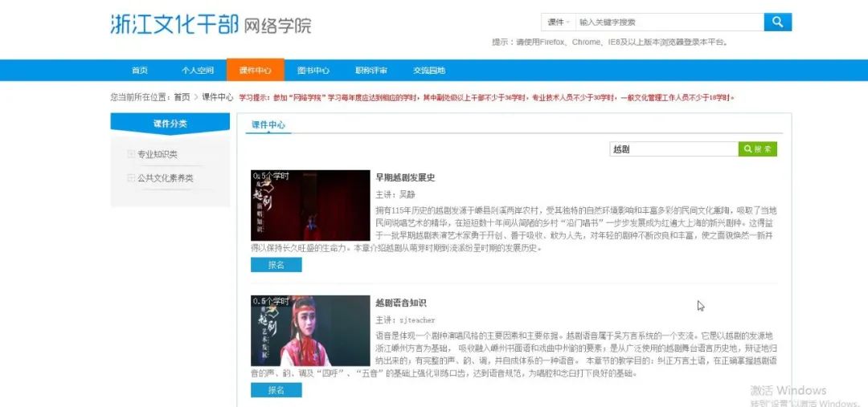This screenshot has width=868, height=407.
Task: Open the 早期越剧发展史 course thumbnail
Action: 310,206
